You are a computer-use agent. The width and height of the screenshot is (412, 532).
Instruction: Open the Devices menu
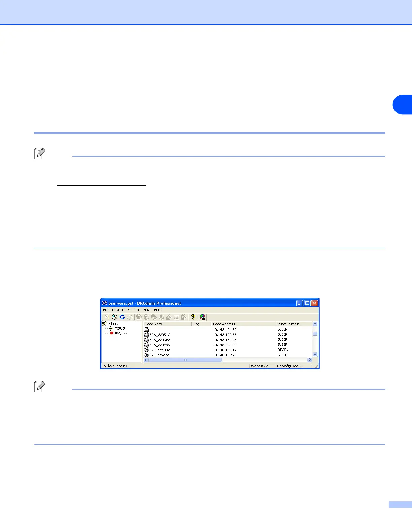pos(118,310)
